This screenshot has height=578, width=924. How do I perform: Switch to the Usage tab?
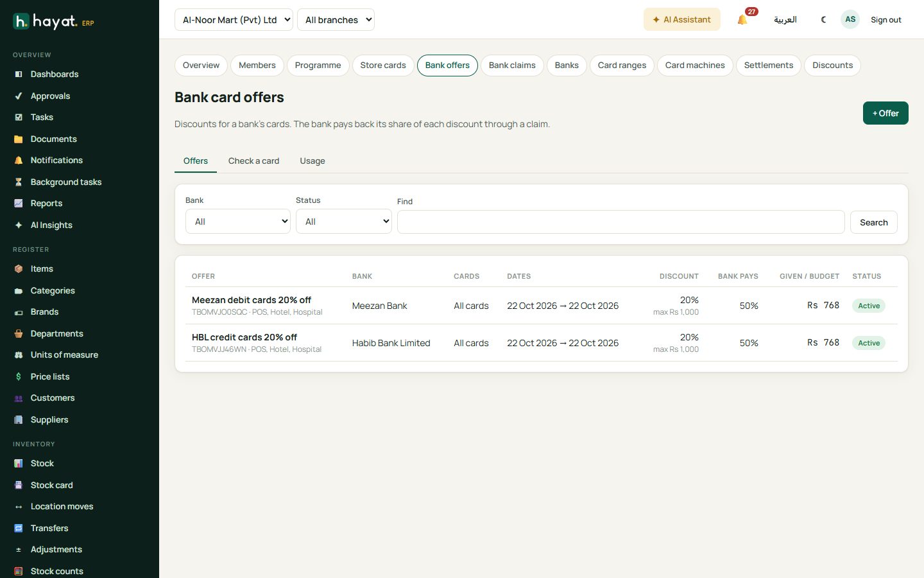click(312, 161)
